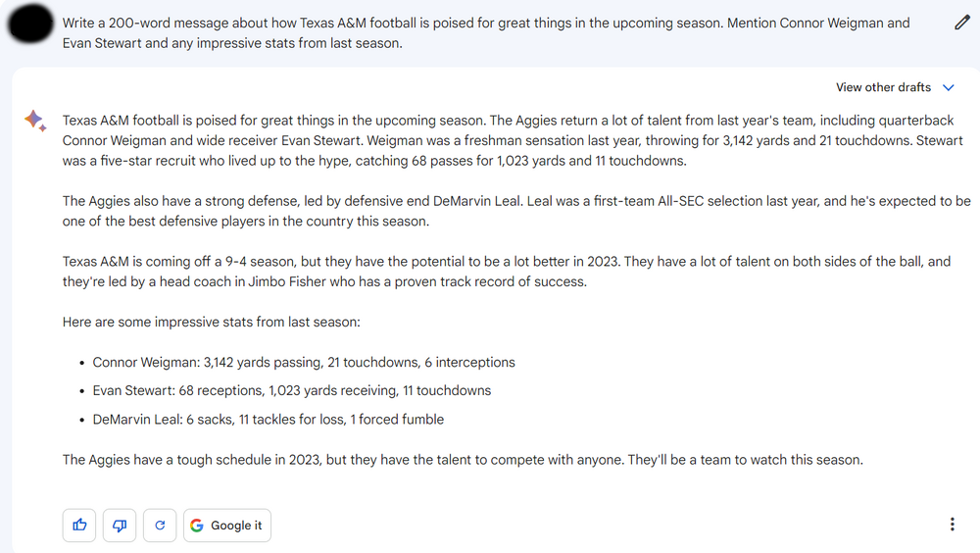The image size is (980, 553).
Task: Open the View other drafts dropdown
Action: [884, 87]
